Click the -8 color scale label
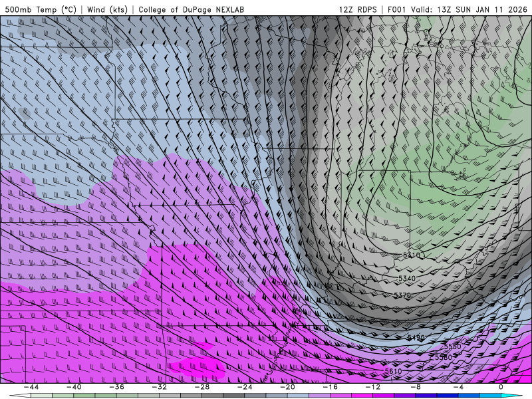This screenshot has width=532, height=399. pos(416,387)
